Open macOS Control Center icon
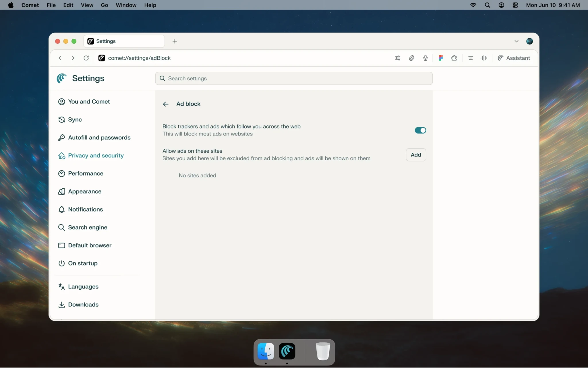The height and width of the screenshot is (368, 588). coord(515,5)
